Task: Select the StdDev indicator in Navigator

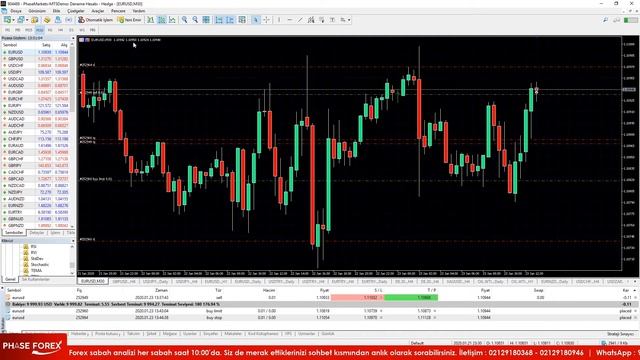Action: click(x=37, y=258)
